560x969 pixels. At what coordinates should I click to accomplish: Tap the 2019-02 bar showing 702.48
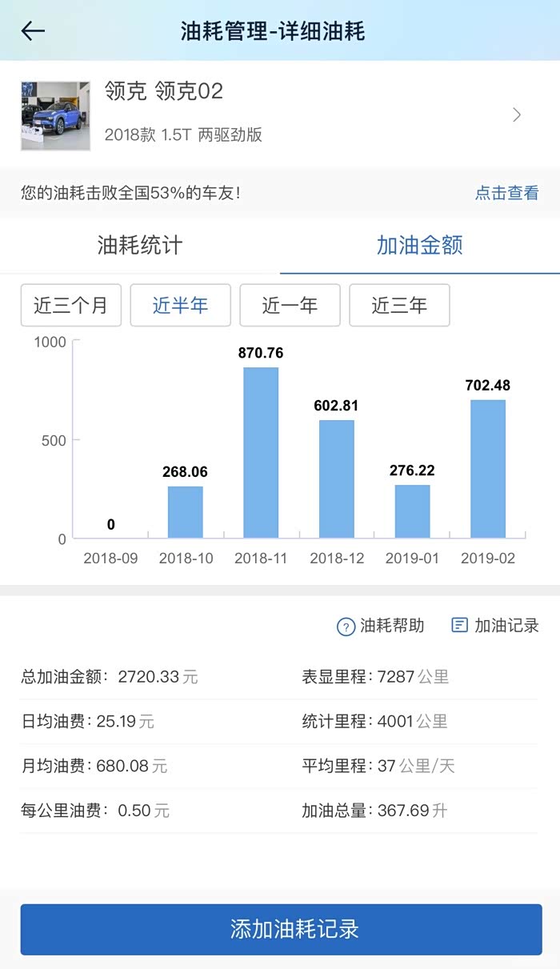488,469
